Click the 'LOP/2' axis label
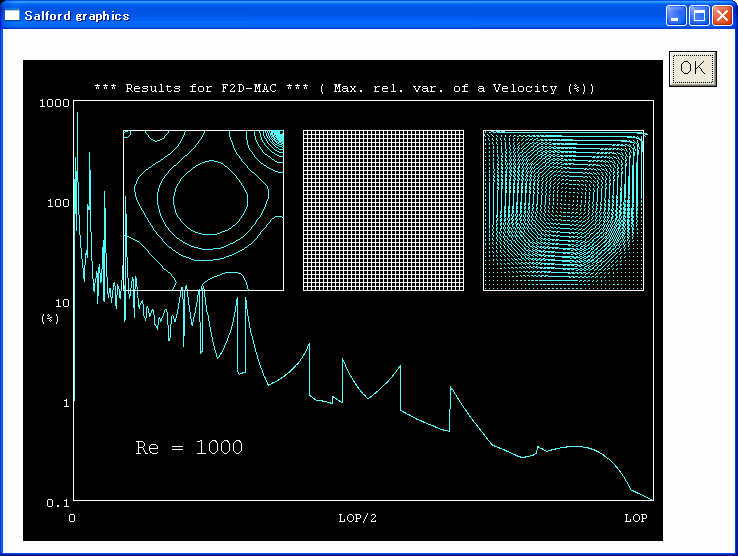 click(358, 518)
